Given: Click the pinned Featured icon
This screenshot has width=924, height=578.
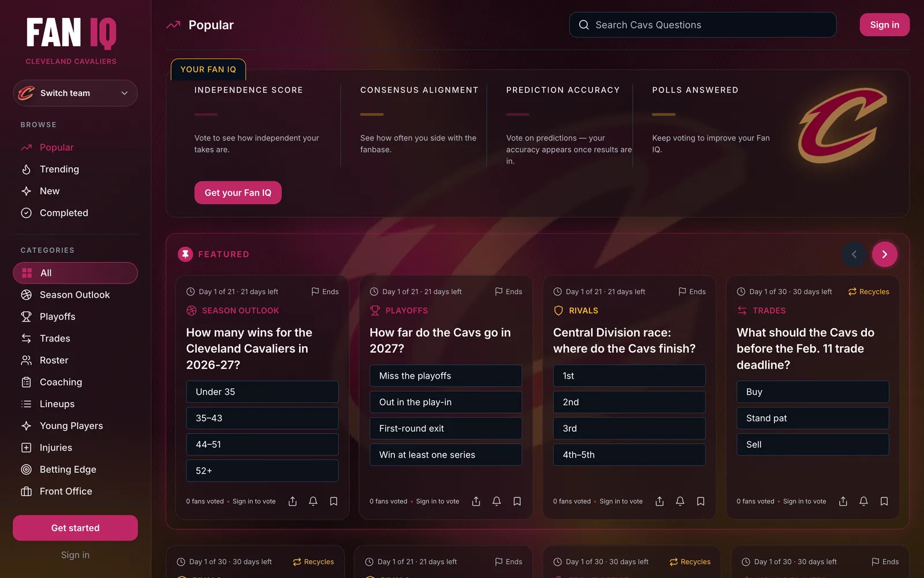Looking at the screenshot, I should (x=185, y=254).
